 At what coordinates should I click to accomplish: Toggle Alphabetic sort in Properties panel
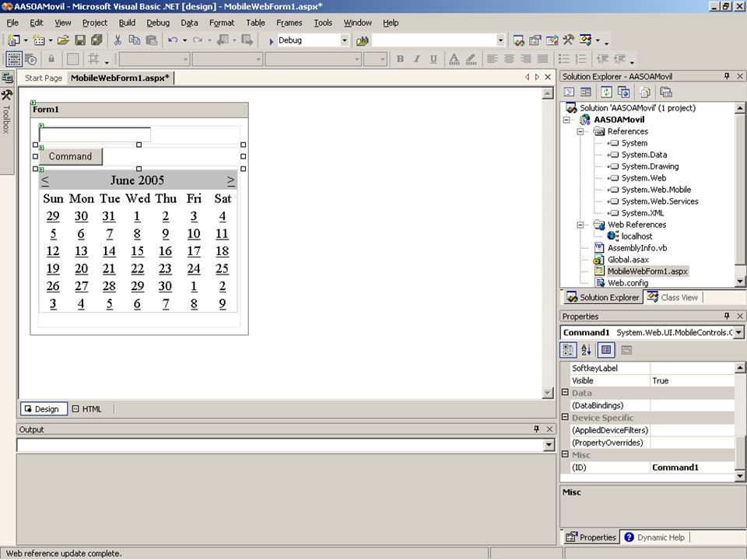click(586, 350)
